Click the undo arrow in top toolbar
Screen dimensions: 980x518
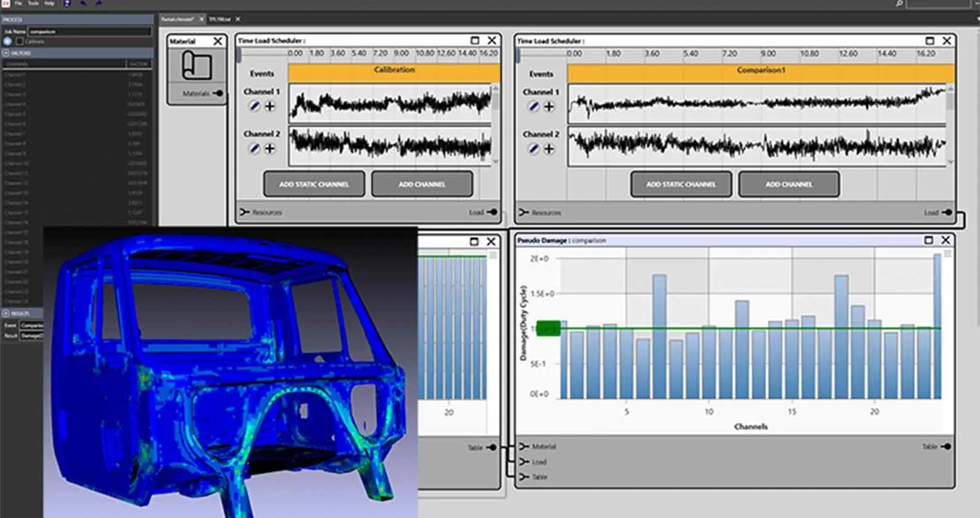pos(83,4)
